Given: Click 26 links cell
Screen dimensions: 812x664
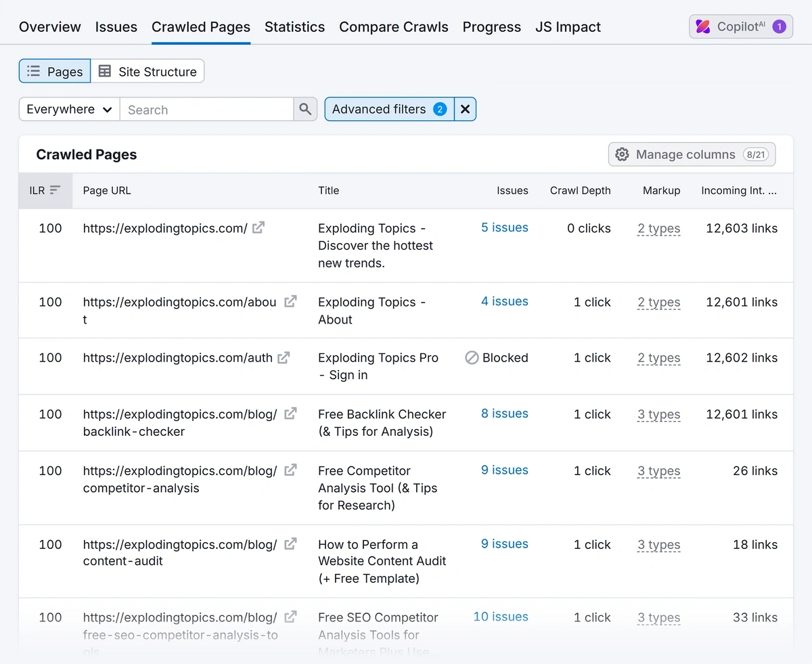Looking at the screenshot, I should 755,470.
